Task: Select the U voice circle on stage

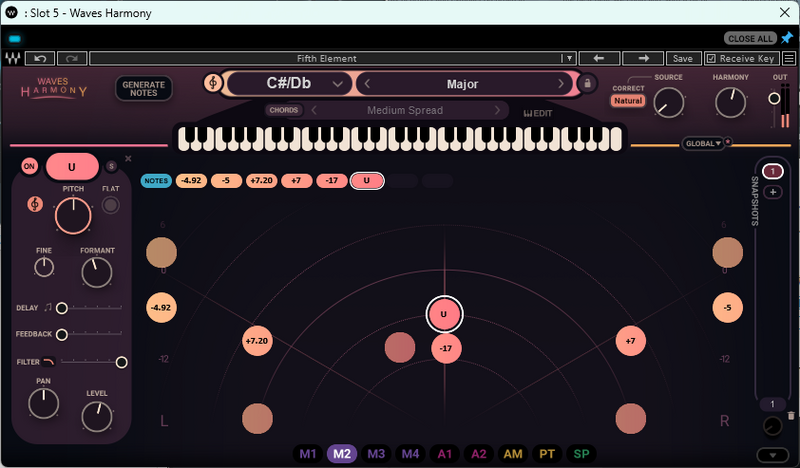Action: 444,314
